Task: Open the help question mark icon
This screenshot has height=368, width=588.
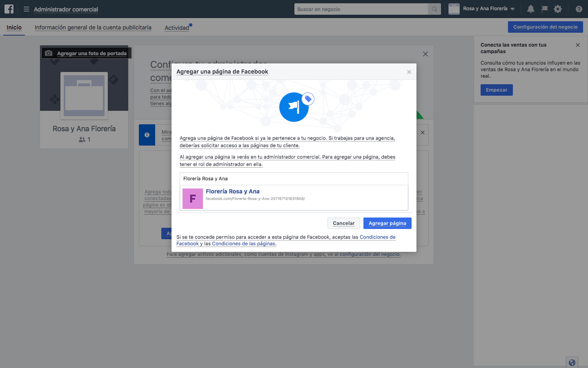Action: (x=579, y=9)
